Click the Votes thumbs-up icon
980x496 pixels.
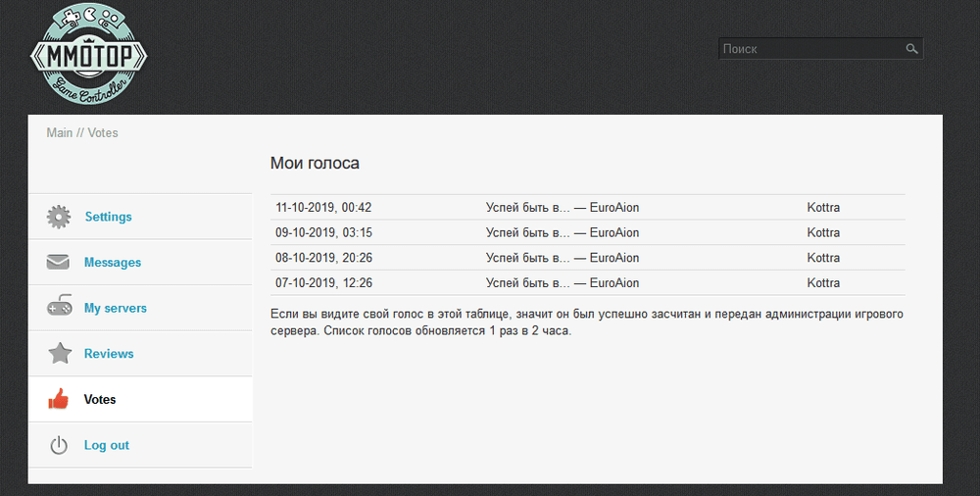pos(59,400)
